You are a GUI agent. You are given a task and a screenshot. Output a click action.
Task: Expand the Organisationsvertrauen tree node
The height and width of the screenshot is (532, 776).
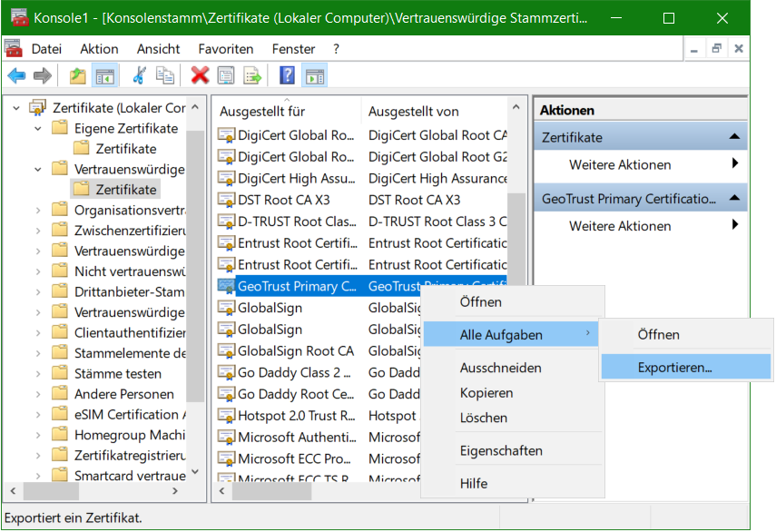[38, 210]
